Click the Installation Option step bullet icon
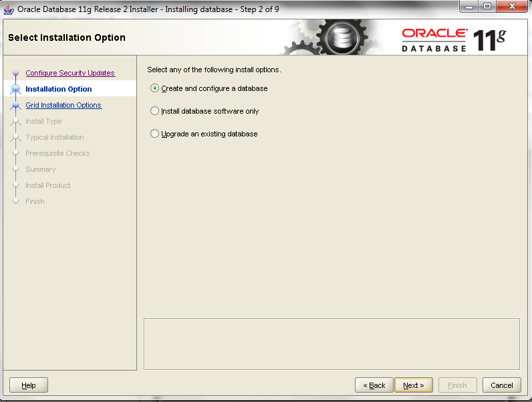The image size is (532, 402). 15,89
